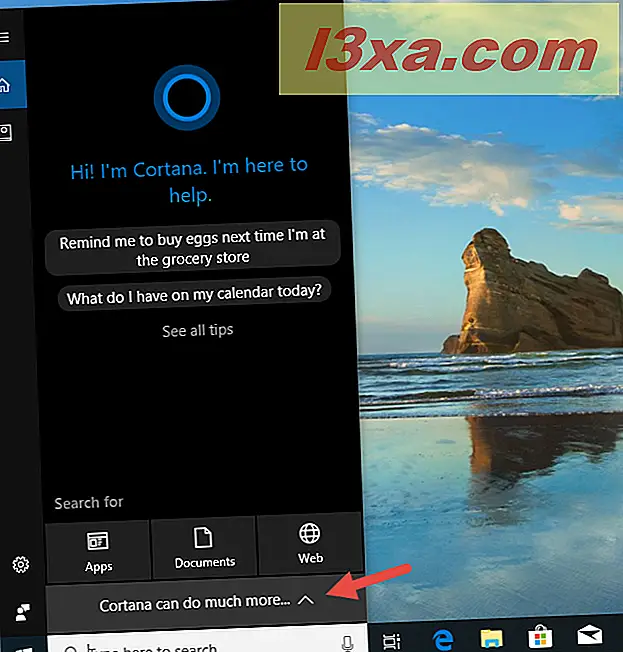Search for Web category
The height and width of the screenshot is (652, 623).
[x=310, y=544]
